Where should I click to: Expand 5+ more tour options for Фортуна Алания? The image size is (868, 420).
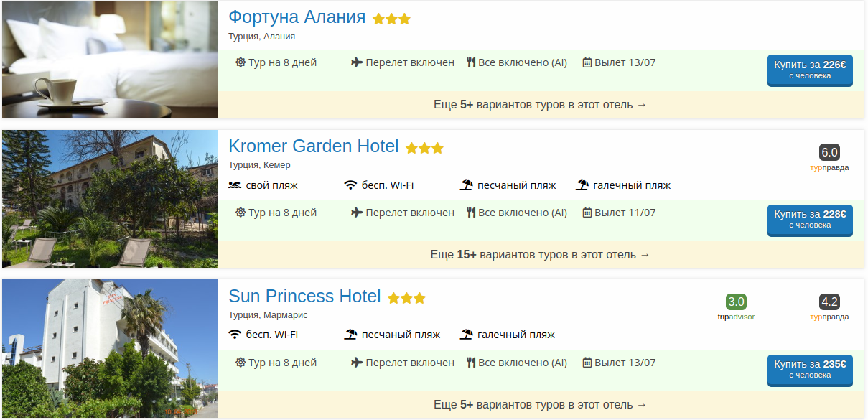click(x=540, y=105)
